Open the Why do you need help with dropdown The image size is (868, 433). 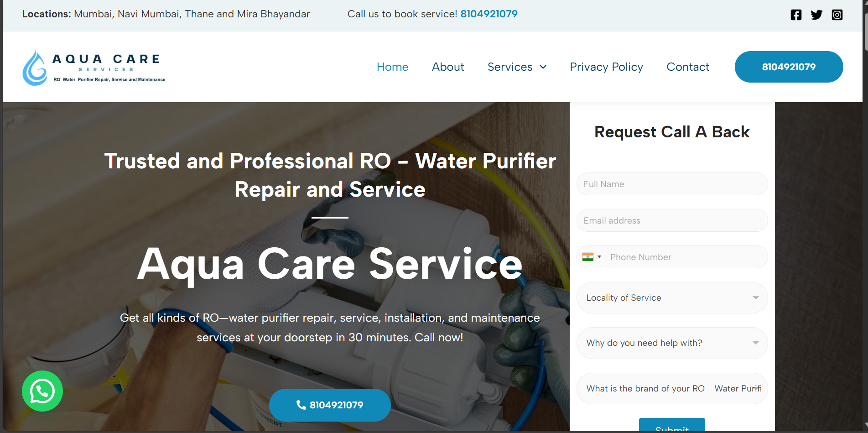click(x=672, y=343)
